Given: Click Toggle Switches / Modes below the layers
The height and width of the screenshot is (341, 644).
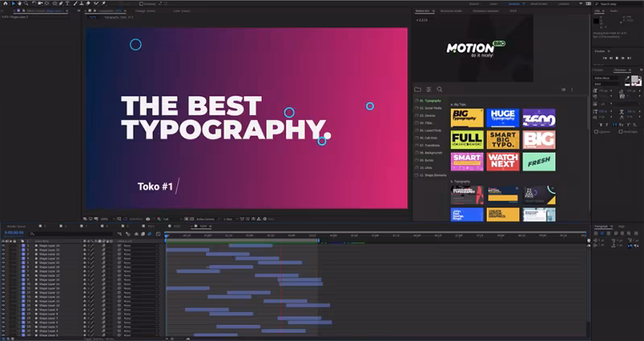Looking at the screenshot, I should coord(98,339).
